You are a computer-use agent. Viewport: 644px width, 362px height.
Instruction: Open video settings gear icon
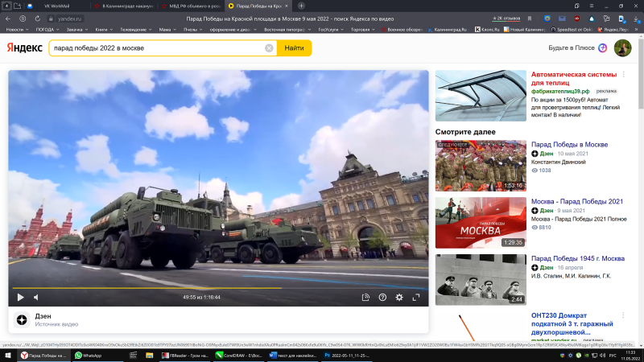click(x=398, y=297)
